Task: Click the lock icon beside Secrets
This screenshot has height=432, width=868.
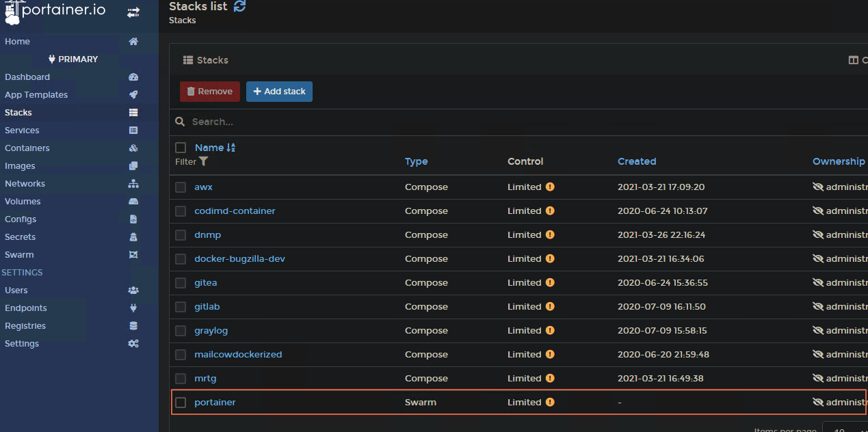Action: point(133,237)
